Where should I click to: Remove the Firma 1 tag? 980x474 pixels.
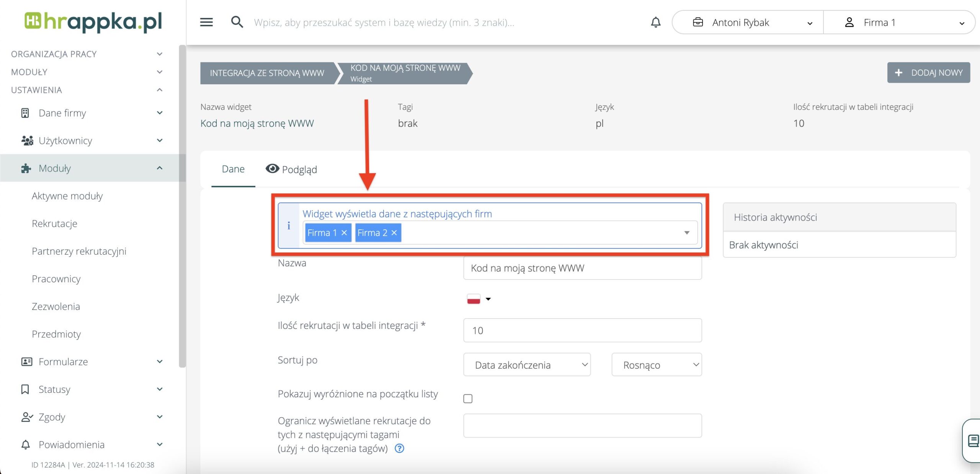(344, 233)
